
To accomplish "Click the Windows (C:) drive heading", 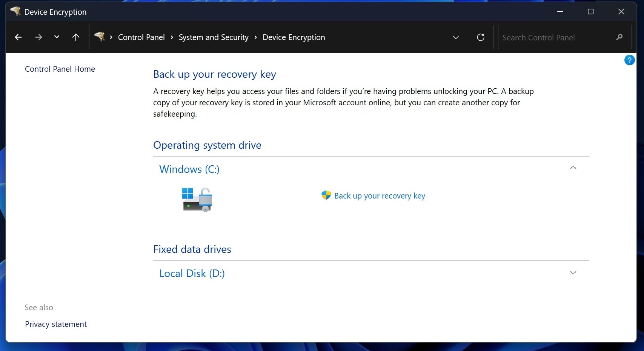I will (x=189, y=169).
